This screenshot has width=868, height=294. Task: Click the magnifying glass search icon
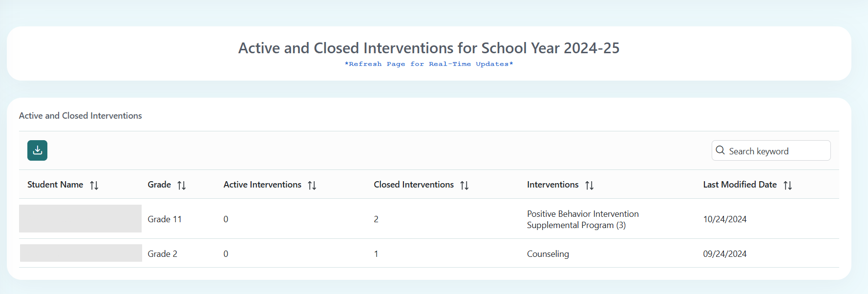(x=720, y=150)
